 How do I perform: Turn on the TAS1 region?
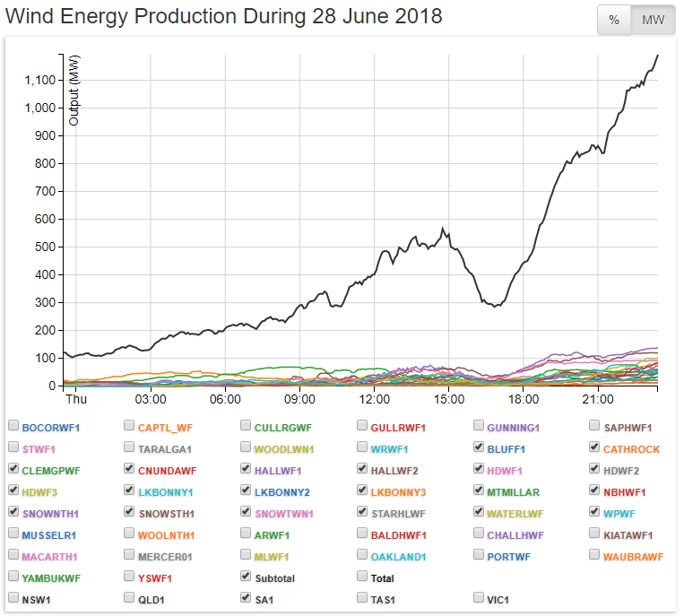point(363,598)
